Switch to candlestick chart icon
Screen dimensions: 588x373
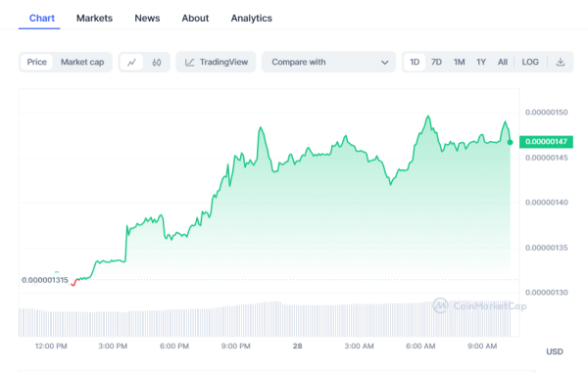click(x=157, y=63)
